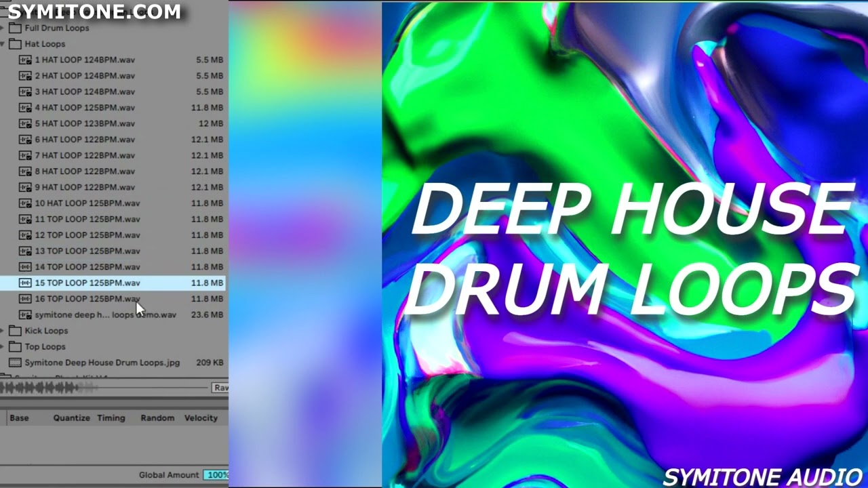This screenshot has width=868, height=488.
Task: Click the Random column header
Action: click(157, 418)
